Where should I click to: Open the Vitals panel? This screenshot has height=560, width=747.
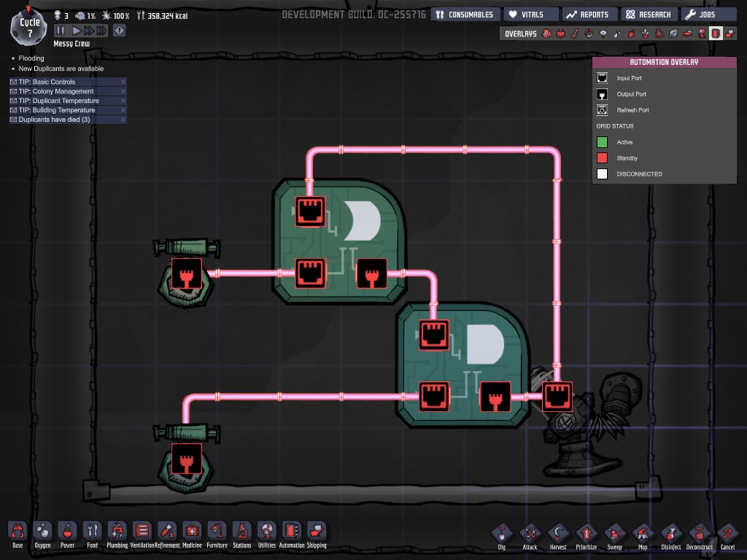click(x=532, y=15)
